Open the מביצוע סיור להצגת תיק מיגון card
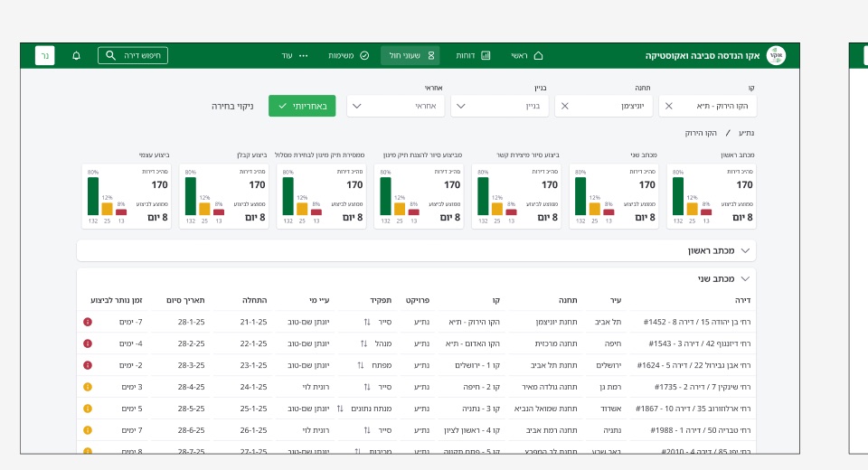868x470 pixels. 419,196
